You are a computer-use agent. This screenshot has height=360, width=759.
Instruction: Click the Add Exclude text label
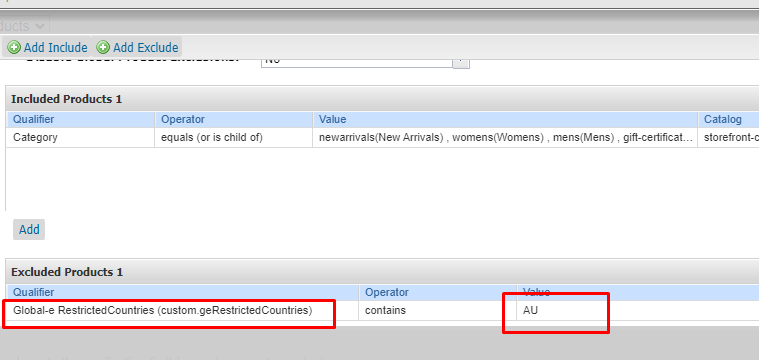point(146,47)
